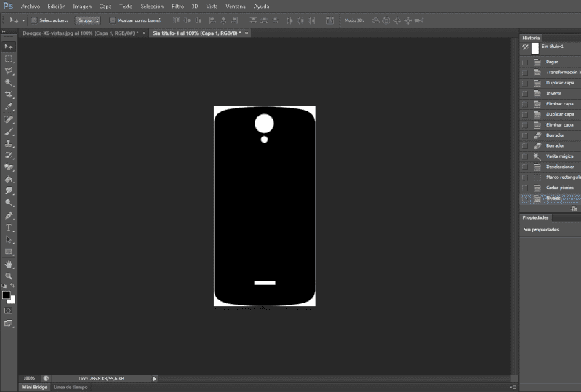Select the Rectangular Marquee tool
The image size is (581, 392).
pyautogui.click(x=9, y=59)
